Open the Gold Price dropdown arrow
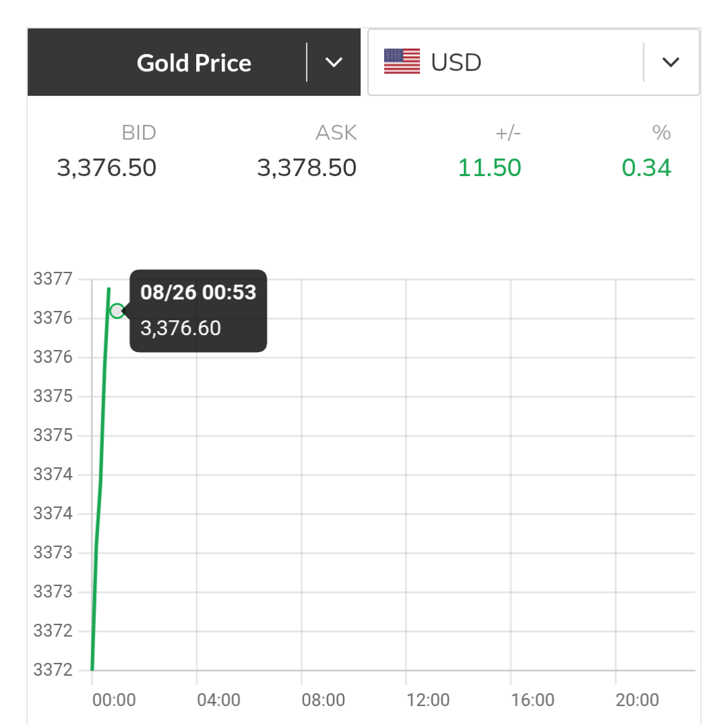The image size is (728, 725). (334, 63)
